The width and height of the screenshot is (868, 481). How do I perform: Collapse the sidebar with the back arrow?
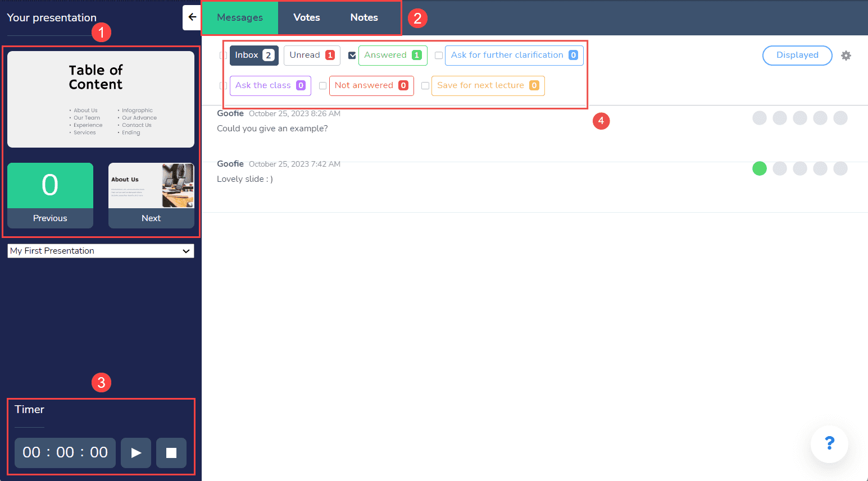coord(192,17)
